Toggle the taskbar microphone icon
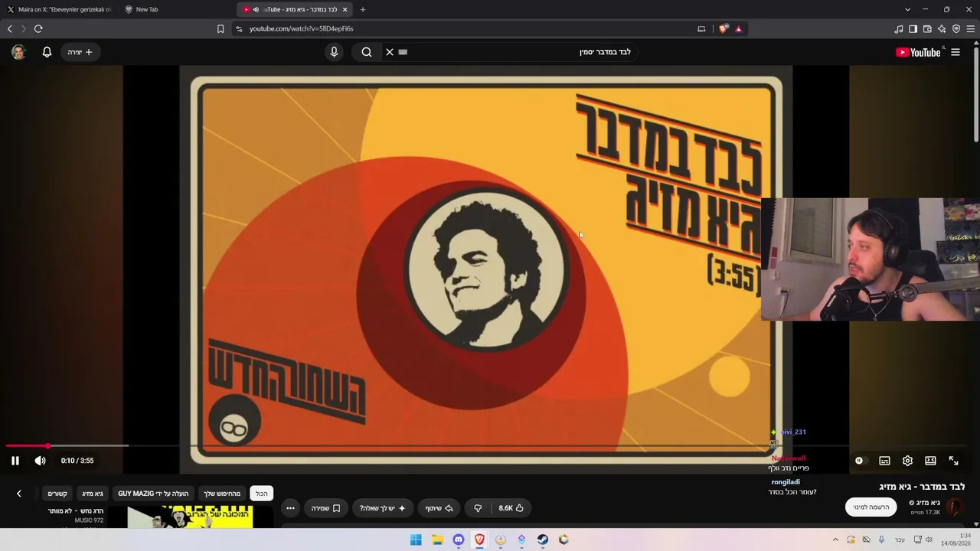 (882, 540)
